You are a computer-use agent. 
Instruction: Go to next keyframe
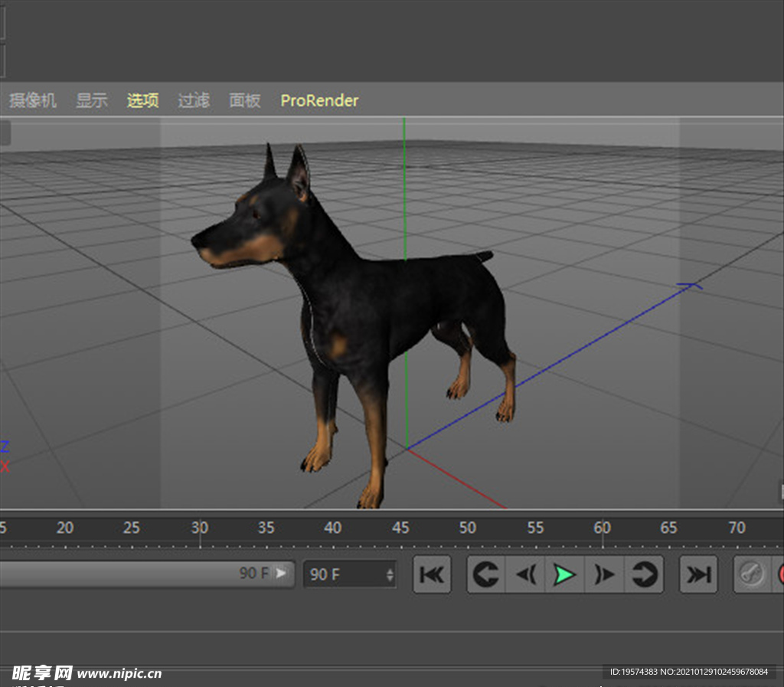[x=645, y=574]
